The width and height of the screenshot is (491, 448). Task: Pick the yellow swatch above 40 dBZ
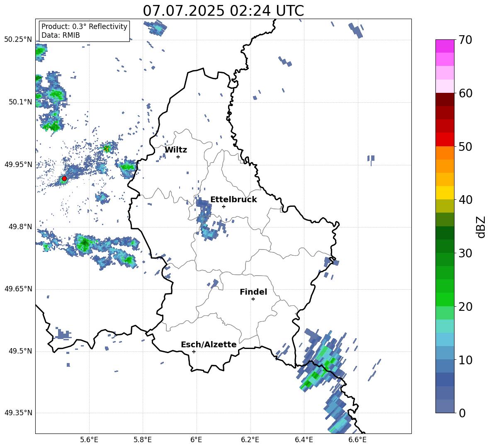click(x=445, y=193)
